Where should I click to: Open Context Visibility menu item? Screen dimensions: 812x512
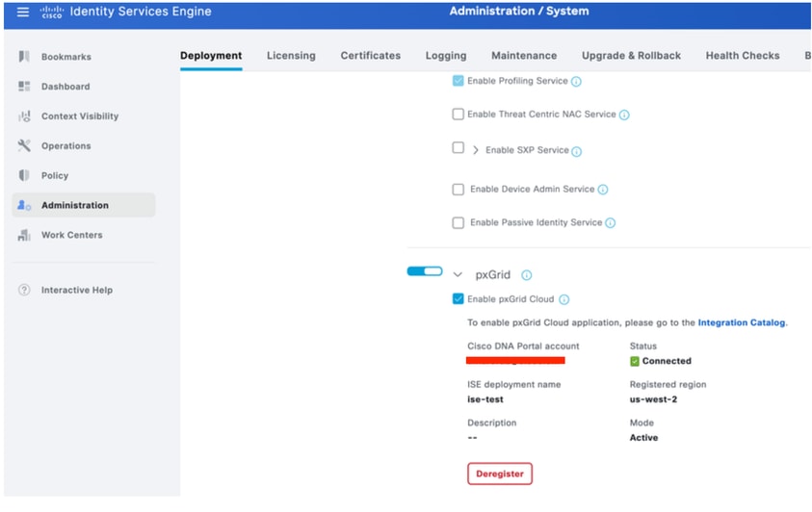coord(80,116)
